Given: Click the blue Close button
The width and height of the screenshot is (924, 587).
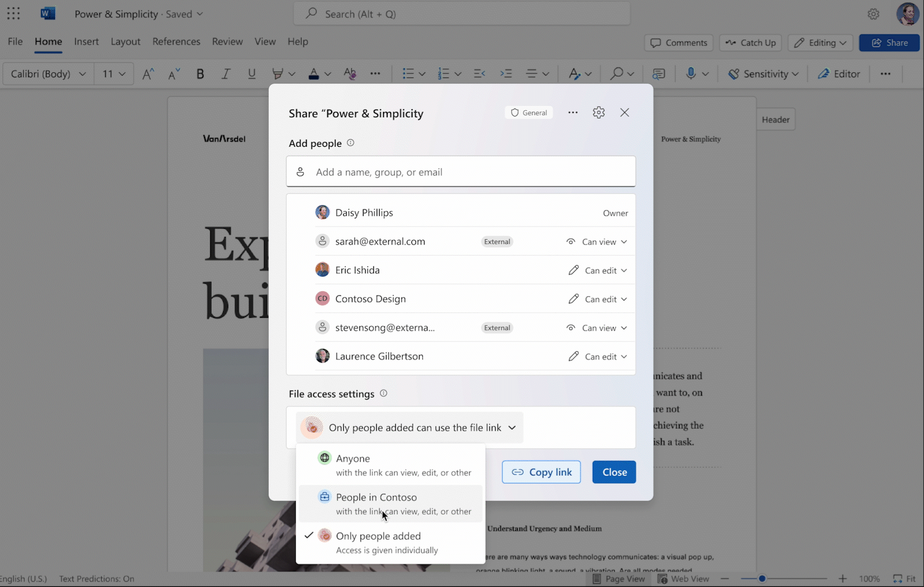Looking at the screenshot, I should click(614, 472).
